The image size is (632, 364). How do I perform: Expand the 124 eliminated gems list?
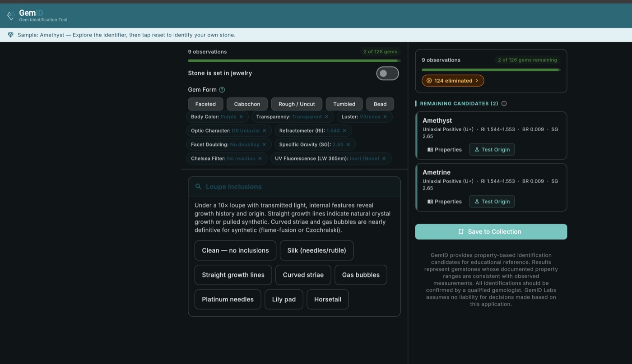453,81
